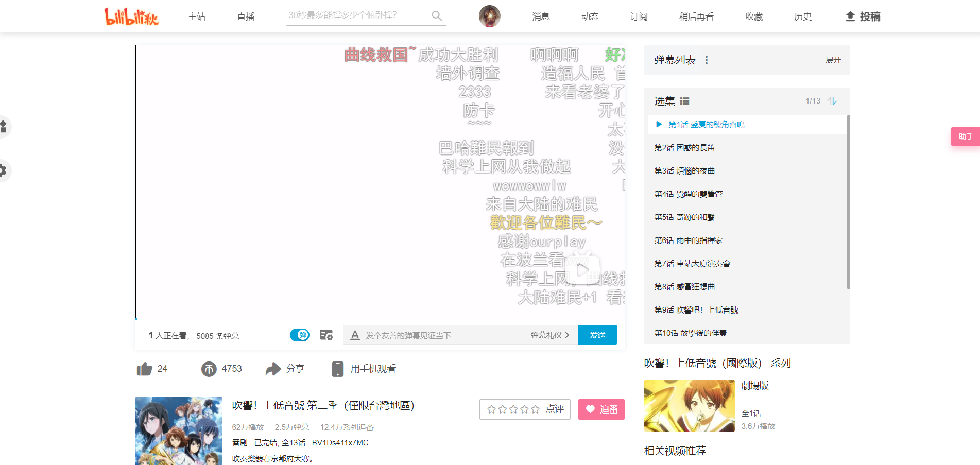Click the danmaku font style A icon
The width and height of the screenshot is (980, 465).
[355, 335]
